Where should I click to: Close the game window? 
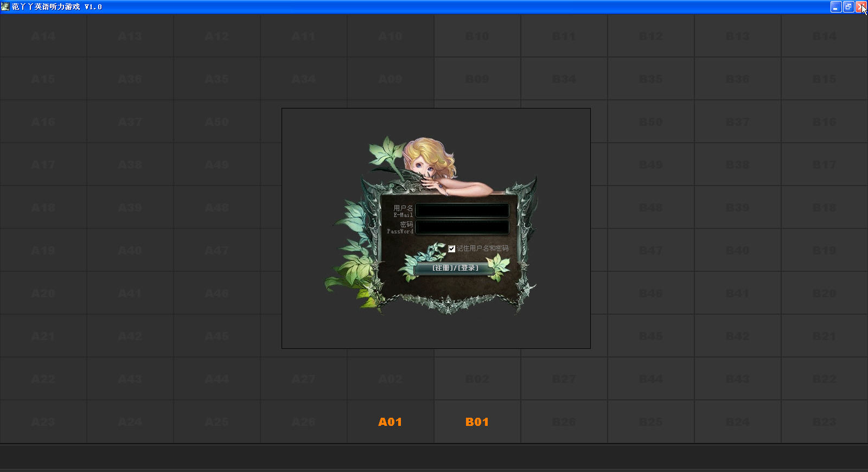[861, 7]
